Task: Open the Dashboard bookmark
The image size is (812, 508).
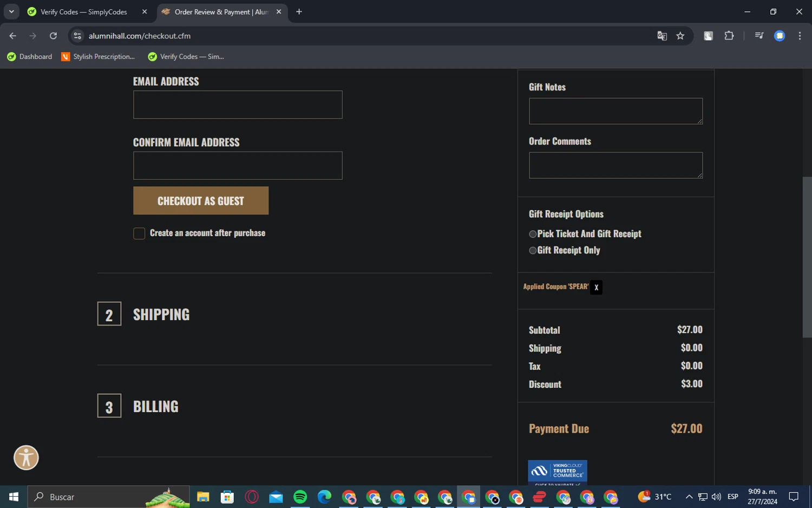Action: (30, 56)
